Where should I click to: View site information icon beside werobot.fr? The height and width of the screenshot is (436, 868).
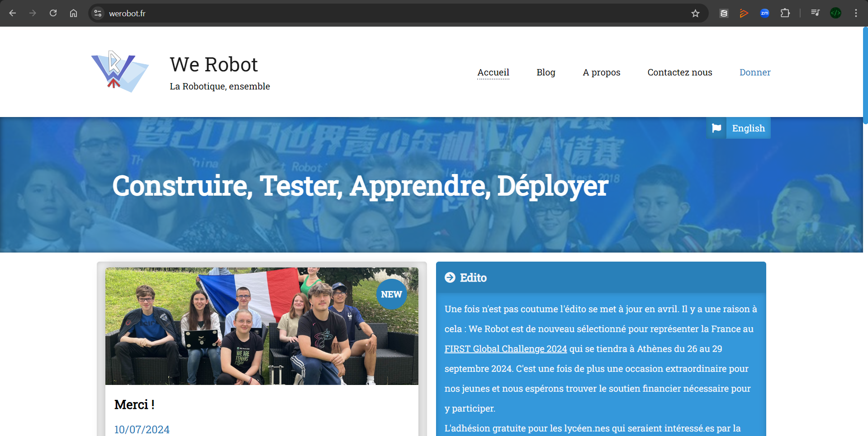point(98,14)
